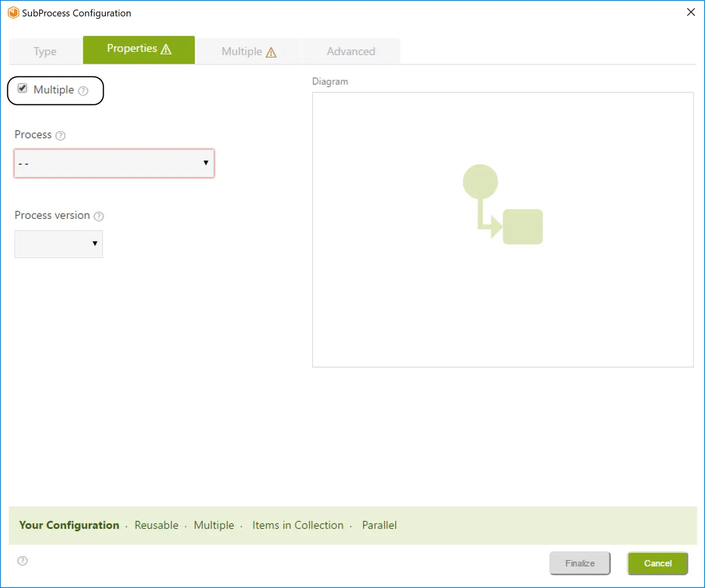The image size is (705, 588).
Task: Click the Bizagi logo in title bar
Action: 13,12
